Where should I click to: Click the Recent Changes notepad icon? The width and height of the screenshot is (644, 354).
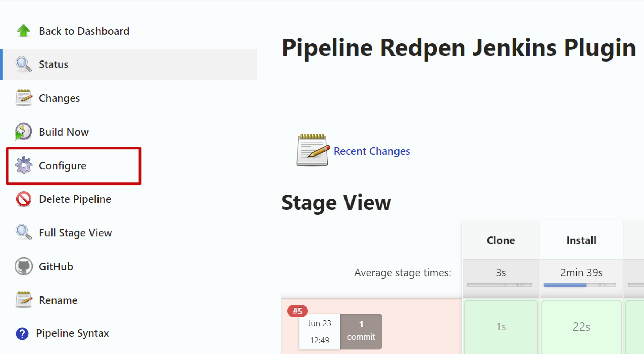[x=313, y=150]
